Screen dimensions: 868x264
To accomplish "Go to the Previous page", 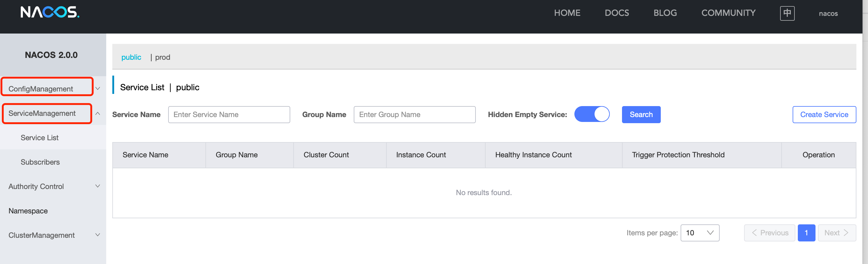I will [x=769, y=233].
